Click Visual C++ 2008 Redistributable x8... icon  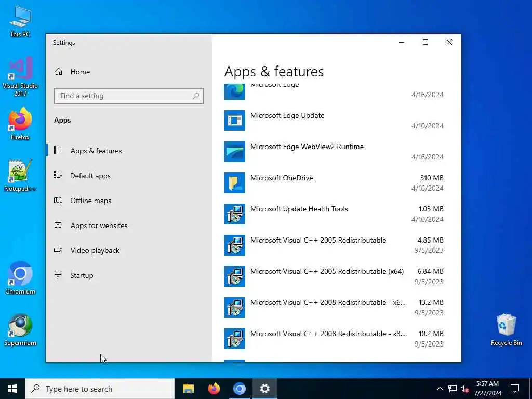point(235,339)
